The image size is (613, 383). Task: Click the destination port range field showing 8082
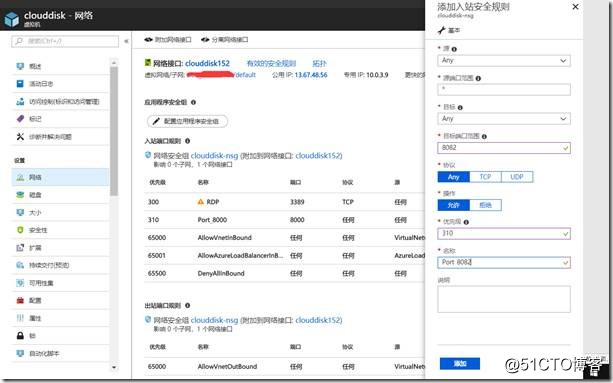(504, 148)
